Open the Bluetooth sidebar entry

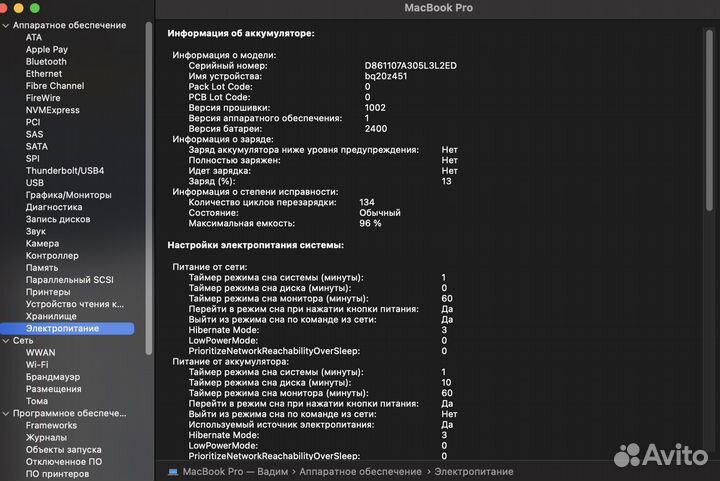[x=46, y=61]
